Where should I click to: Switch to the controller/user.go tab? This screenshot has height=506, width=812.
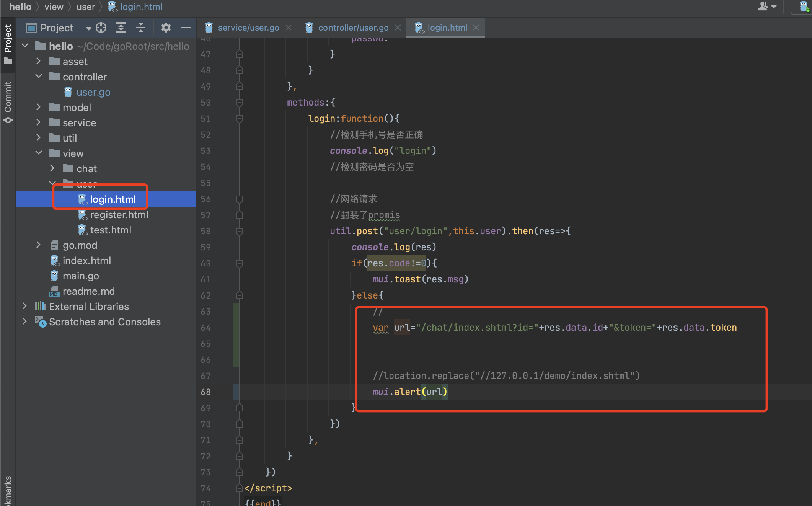point(353,28)
